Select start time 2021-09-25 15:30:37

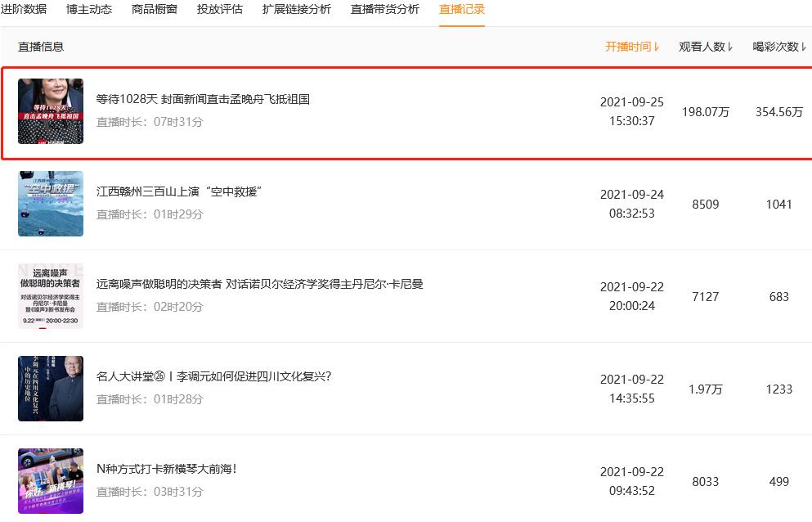click(632, 111)
